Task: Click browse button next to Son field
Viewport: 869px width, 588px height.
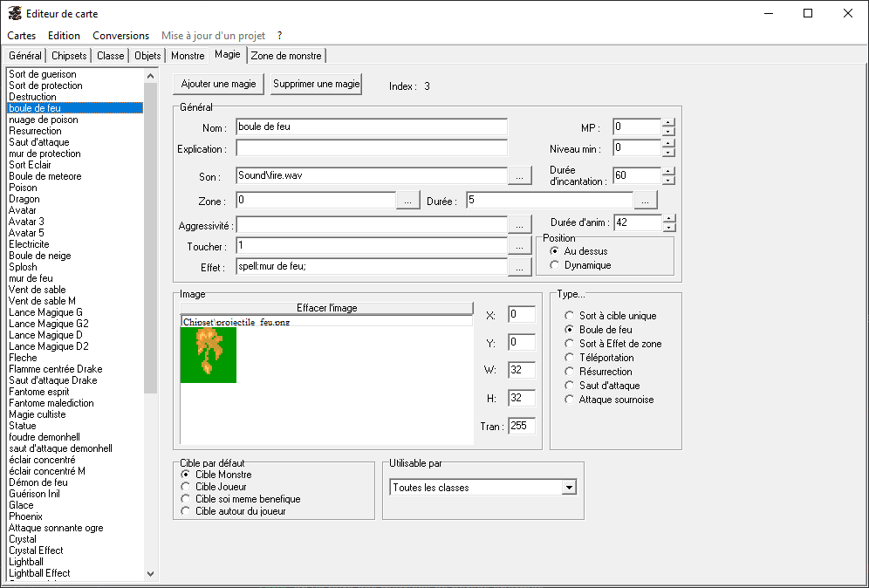Action: [x=519, y=175]
